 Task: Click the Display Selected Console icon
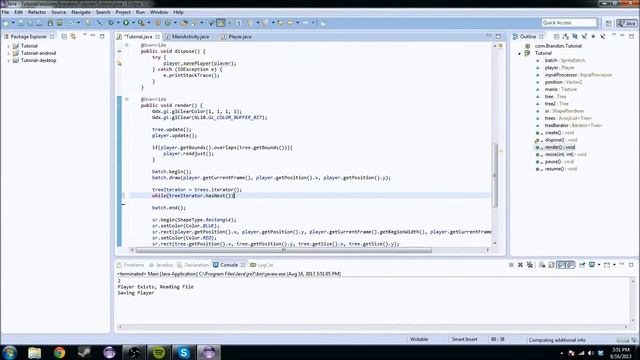tap(592, 265)
